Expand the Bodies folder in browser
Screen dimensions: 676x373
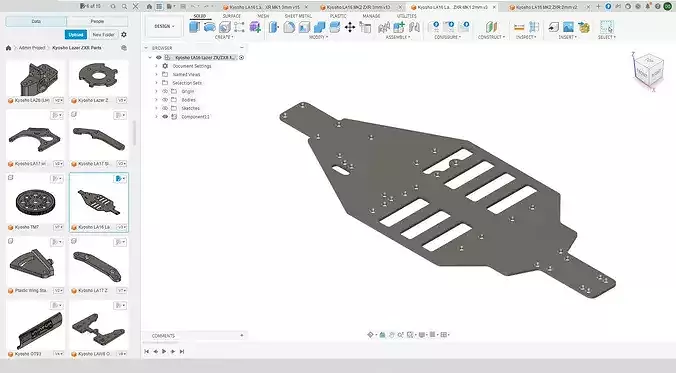click(156, 100)
